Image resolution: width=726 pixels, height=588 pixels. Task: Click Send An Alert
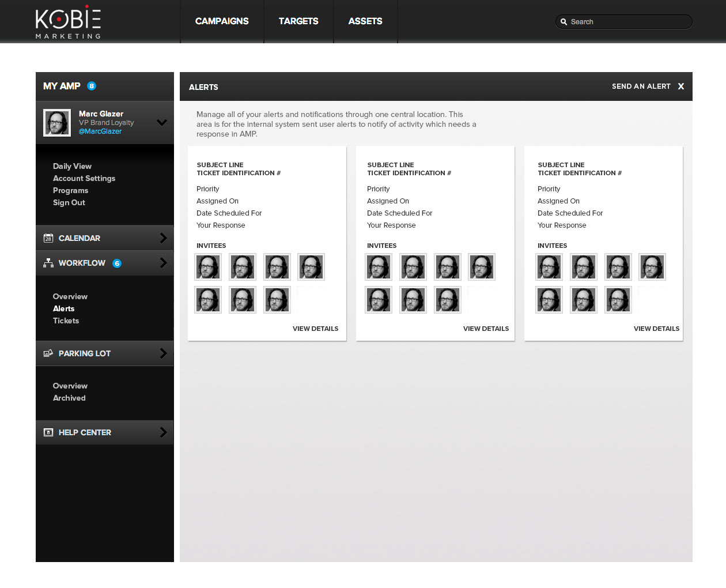641,86
